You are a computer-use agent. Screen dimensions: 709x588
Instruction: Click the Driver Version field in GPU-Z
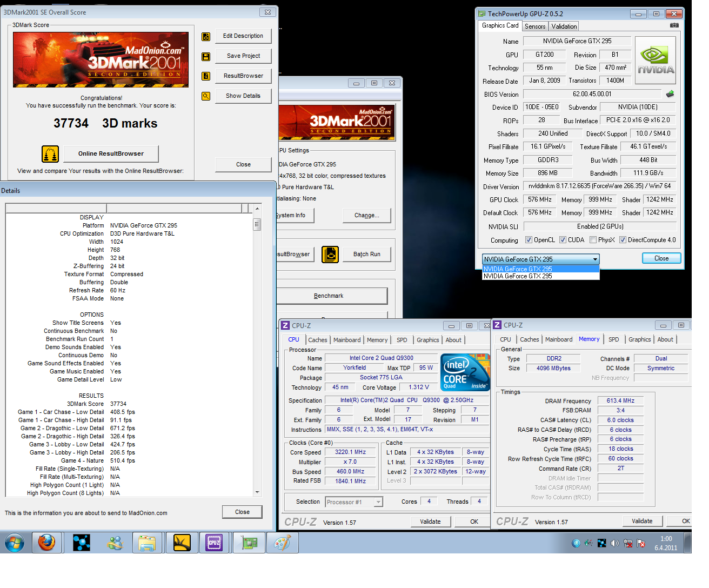click(x=599, y=186)
